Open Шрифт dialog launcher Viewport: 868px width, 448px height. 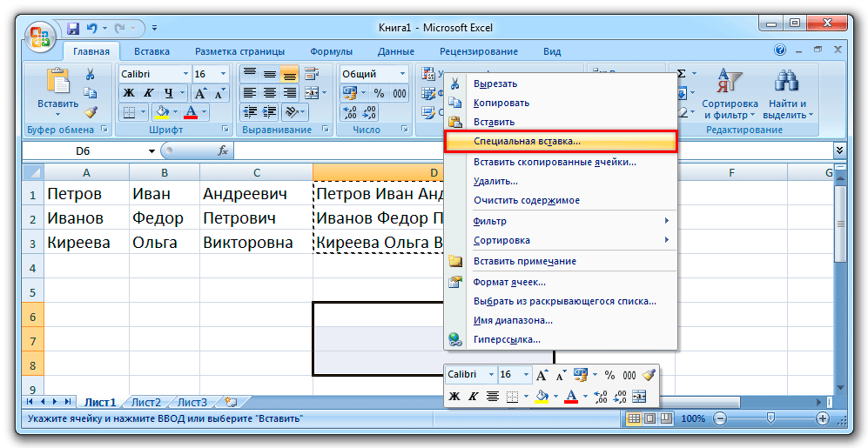pyautogui.click(x=225, y=130)
